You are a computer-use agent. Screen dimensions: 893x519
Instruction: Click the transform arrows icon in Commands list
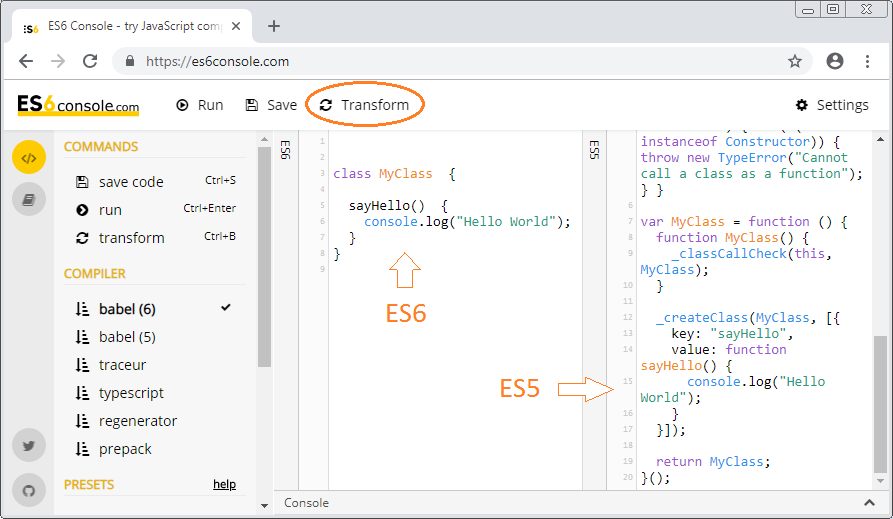[x=82, y=238]
